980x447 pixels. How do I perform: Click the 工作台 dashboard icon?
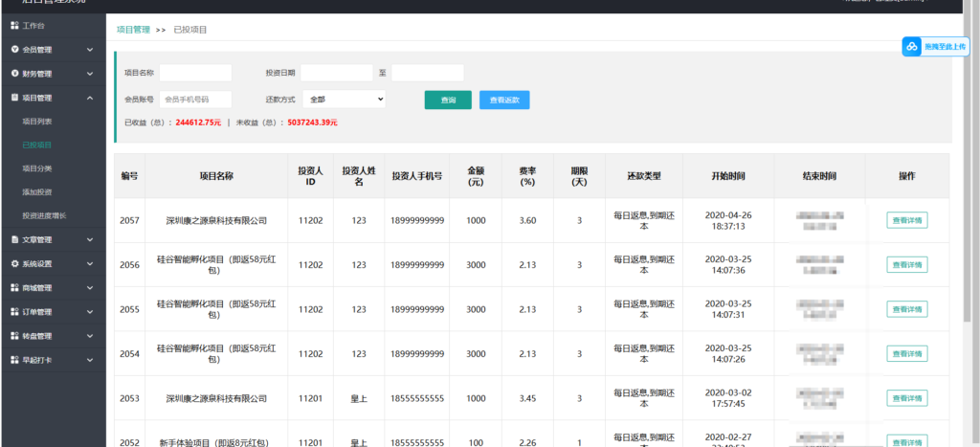tap(15, 26)
